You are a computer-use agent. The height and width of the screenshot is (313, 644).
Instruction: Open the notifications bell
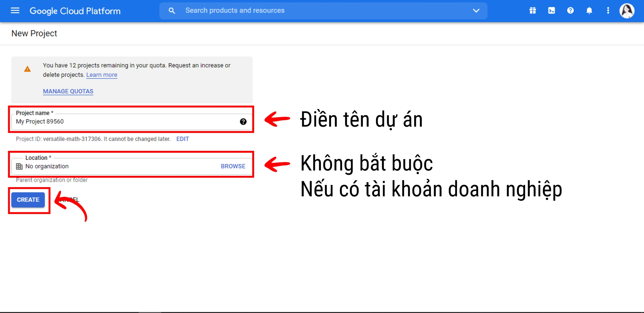(589, 11)
